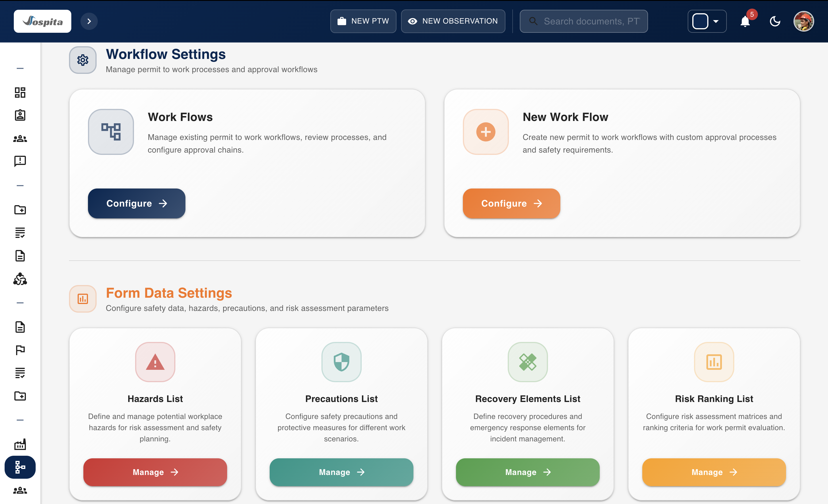Click the ID badge icon in sidebar
This screenshot has width=828, height=504.
click(x=20, y=115)
